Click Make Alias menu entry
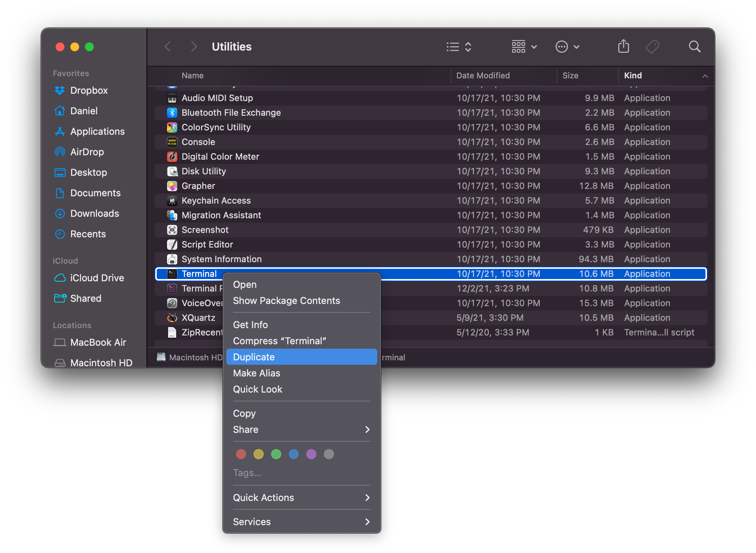The image size is (756, 553). (256, 373)
